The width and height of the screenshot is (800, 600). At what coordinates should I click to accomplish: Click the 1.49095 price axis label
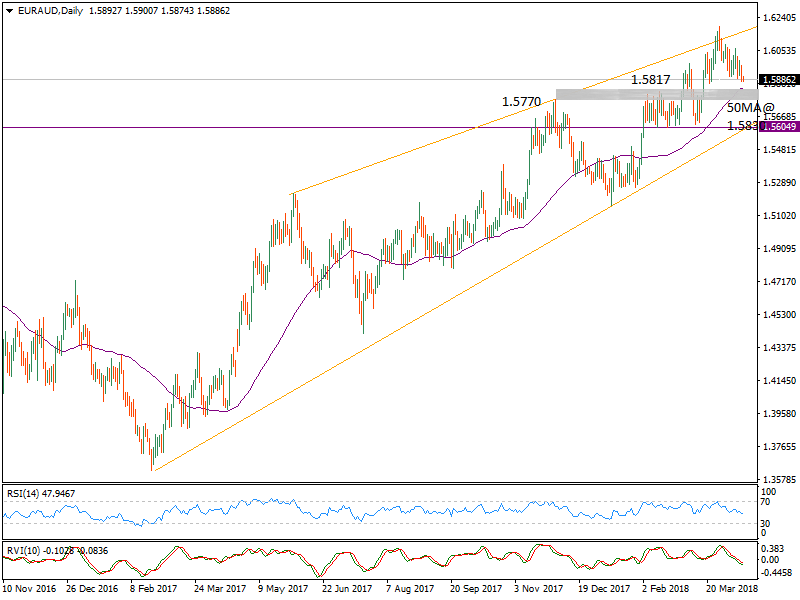779,248
